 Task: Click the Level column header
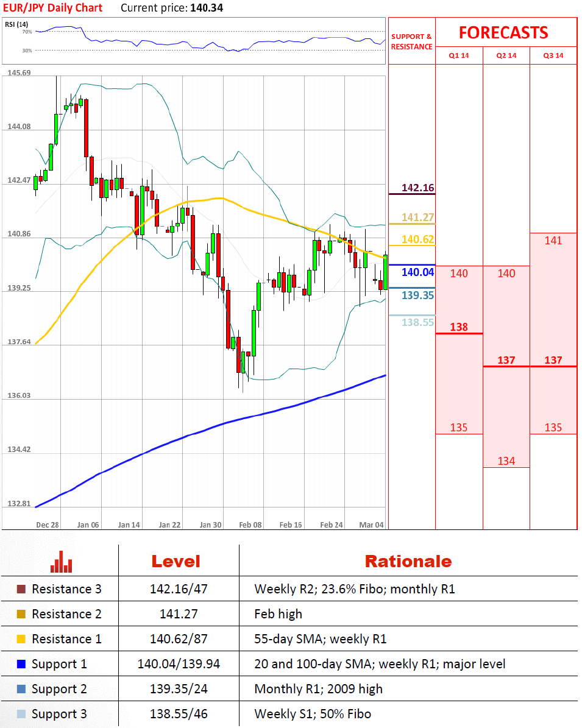coord(176,562)
